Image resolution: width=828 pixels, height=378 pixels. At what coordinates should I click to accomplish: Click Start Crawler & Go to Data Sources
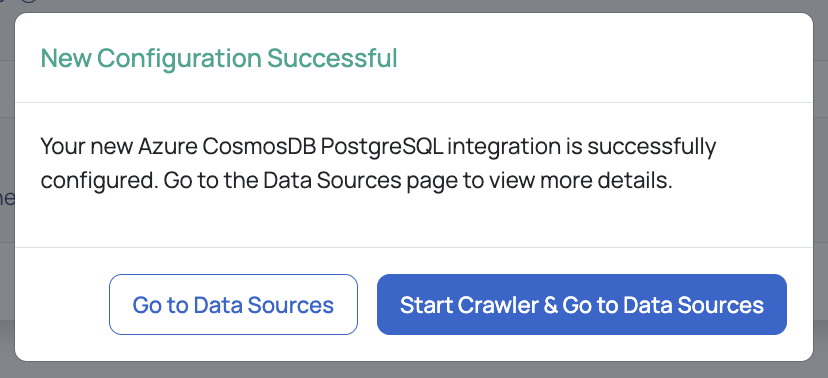coord(582,305)
